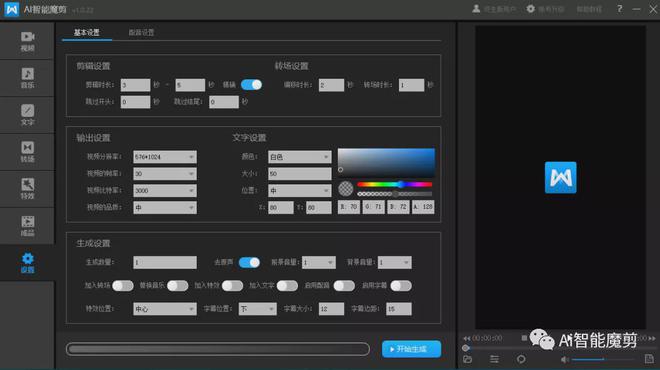
Task: Click the 转场时长 field showing 1
Action: (411, 85)
